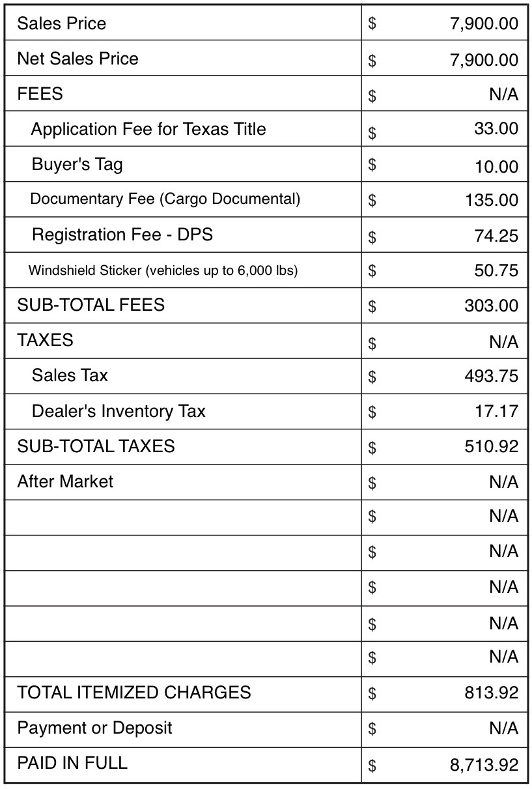The height and width of the screenshot is (789, 532).
Task: Click the After Market label cell
Action: click(182, 481)
